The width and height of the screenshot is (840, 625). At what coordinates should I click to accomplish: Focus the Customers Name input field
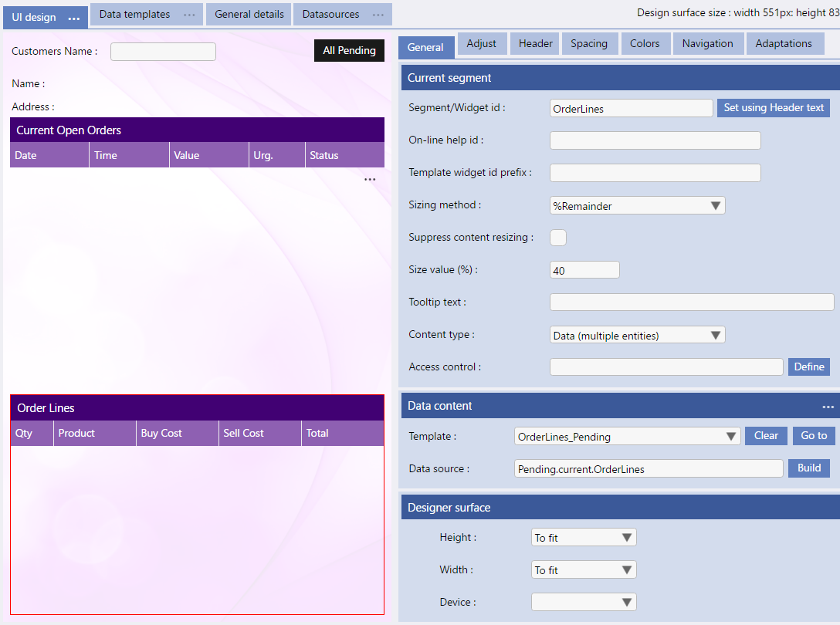(x=163, y=52)
